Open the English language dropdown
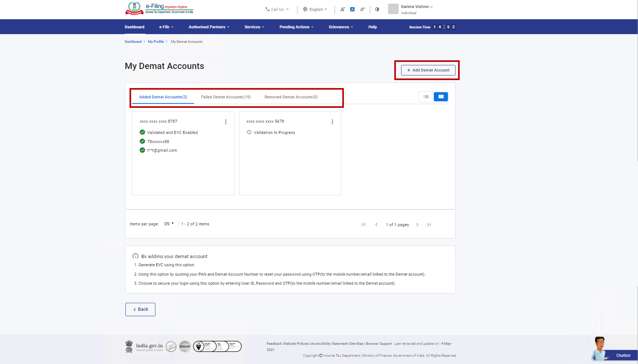The width and height of the screenshot is (638, 364). pyautogui.click(x=315, y=9)
